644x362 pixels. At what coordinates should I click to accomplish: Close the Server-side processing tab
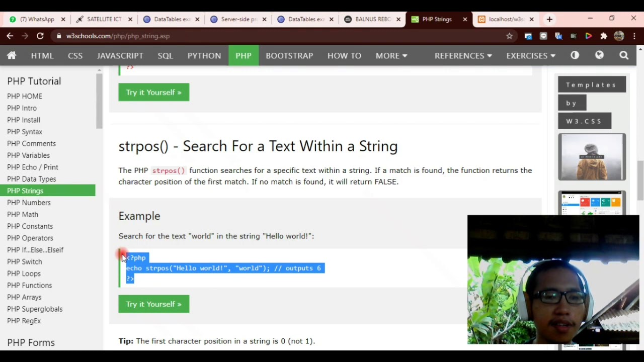coord(264,19)
